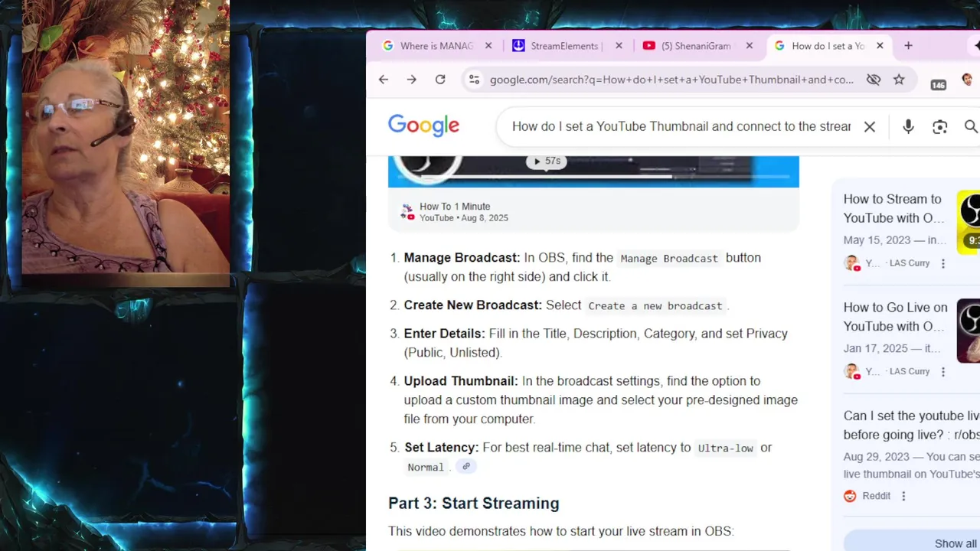
Task: Clear the Google search box with X
Action: tap(870, 127)
